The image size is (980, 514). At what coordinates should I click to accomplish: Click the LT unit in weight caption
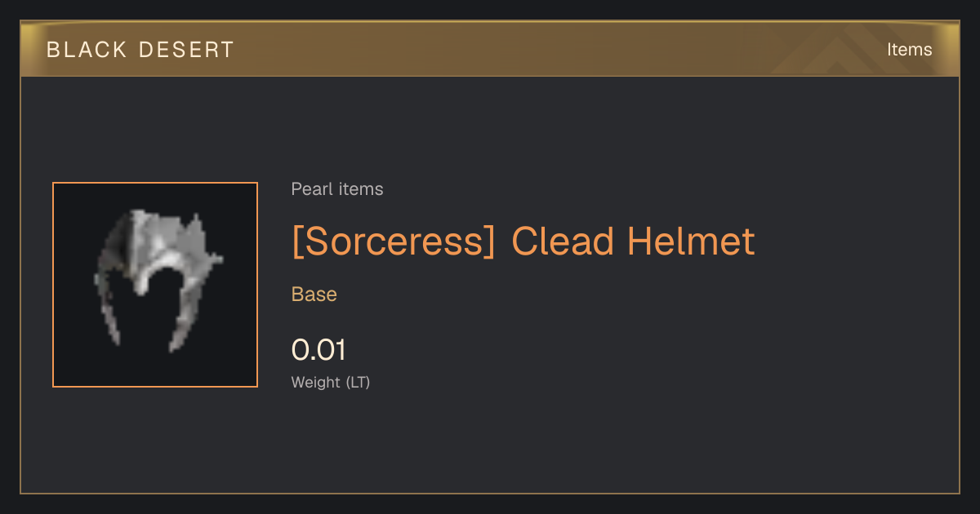pos(359,382)
